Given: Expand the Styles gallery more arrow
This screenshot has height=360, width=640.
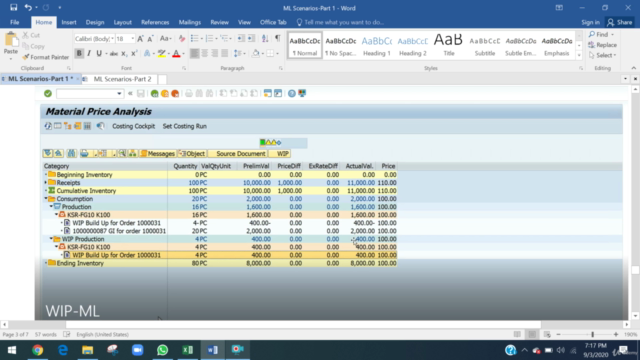Looking at the screenshot, I should [x=579, y=56].
